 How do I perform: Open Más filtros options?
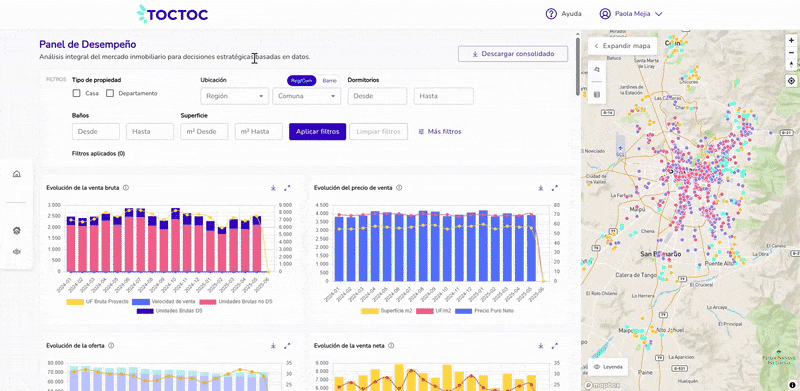click(440, 132)
